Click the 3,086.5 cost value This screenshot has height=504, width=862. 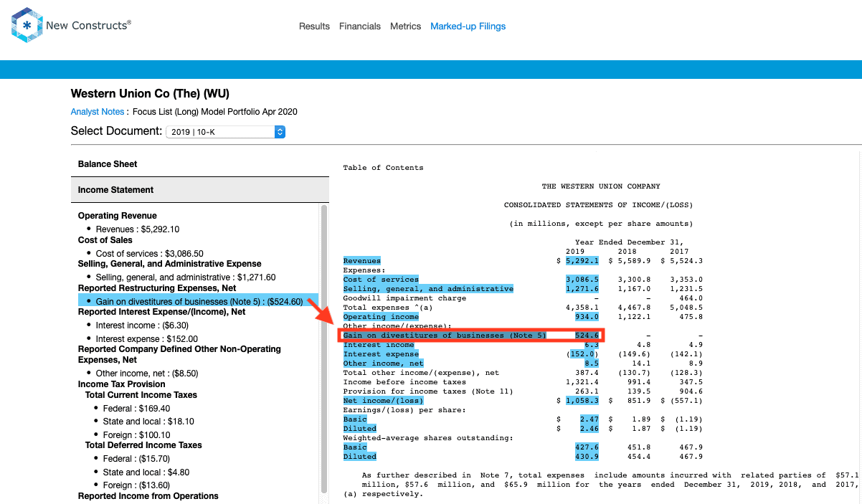point(582,280)
